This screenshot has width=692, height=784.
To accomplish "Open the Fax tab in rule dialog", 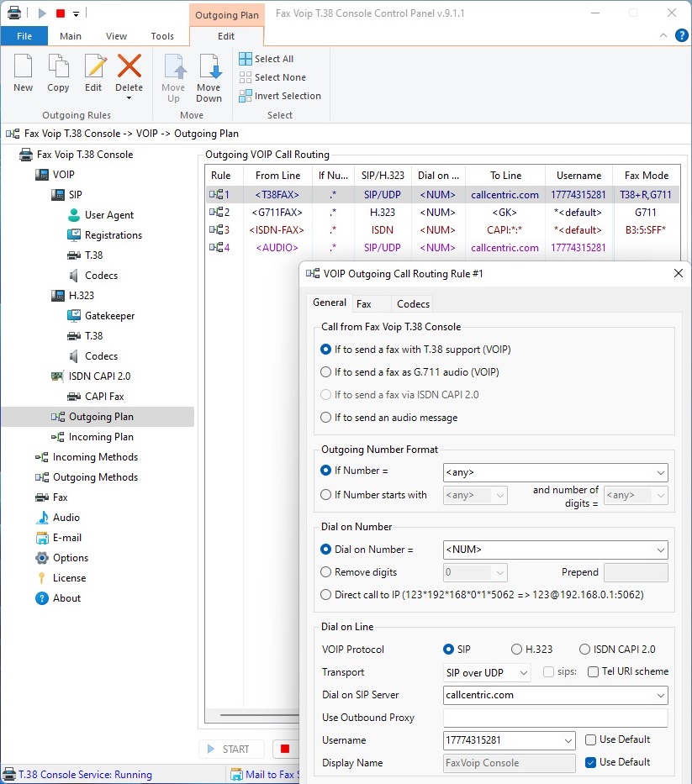I will click(x=364, y=304).
